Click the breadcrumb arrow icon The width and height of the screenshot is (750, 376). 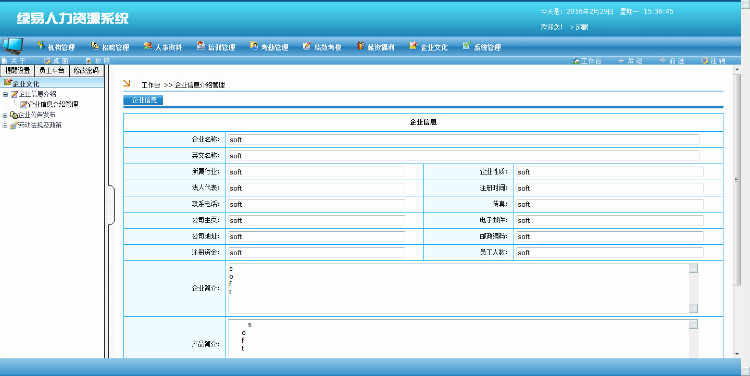[126, 84]
